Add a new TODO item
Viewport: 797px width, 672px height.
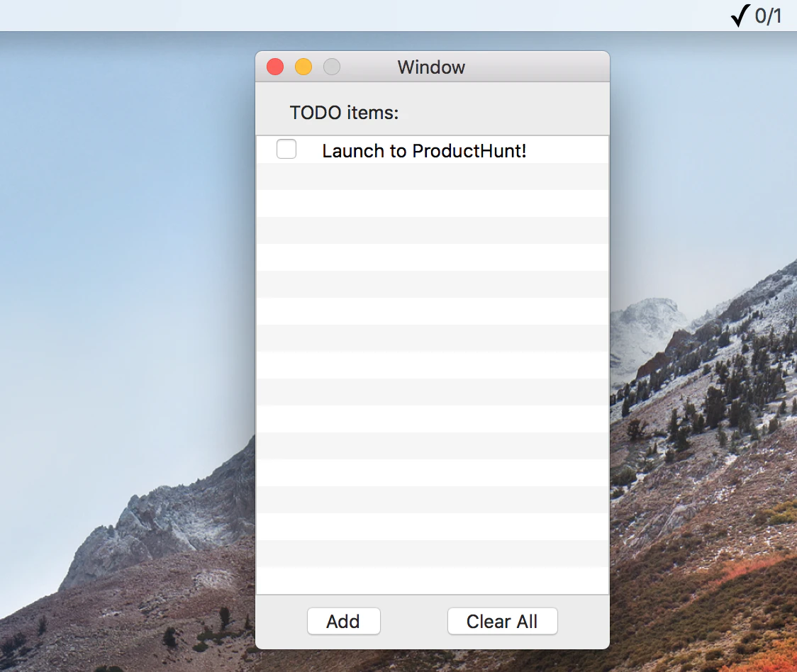click(343, 621)
